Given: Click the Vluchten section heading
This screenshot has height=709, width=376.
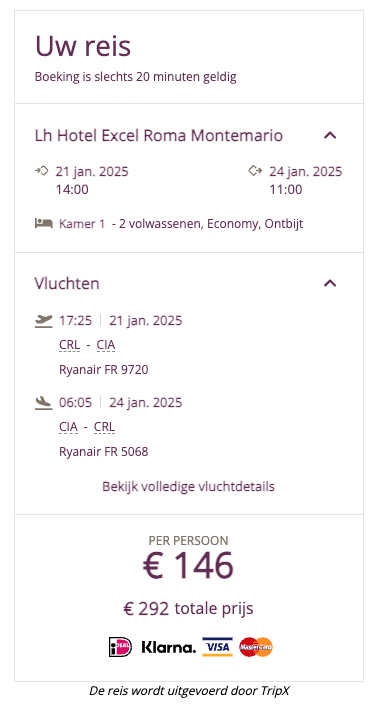Looking at the screenshot, I should coord(67,284).
